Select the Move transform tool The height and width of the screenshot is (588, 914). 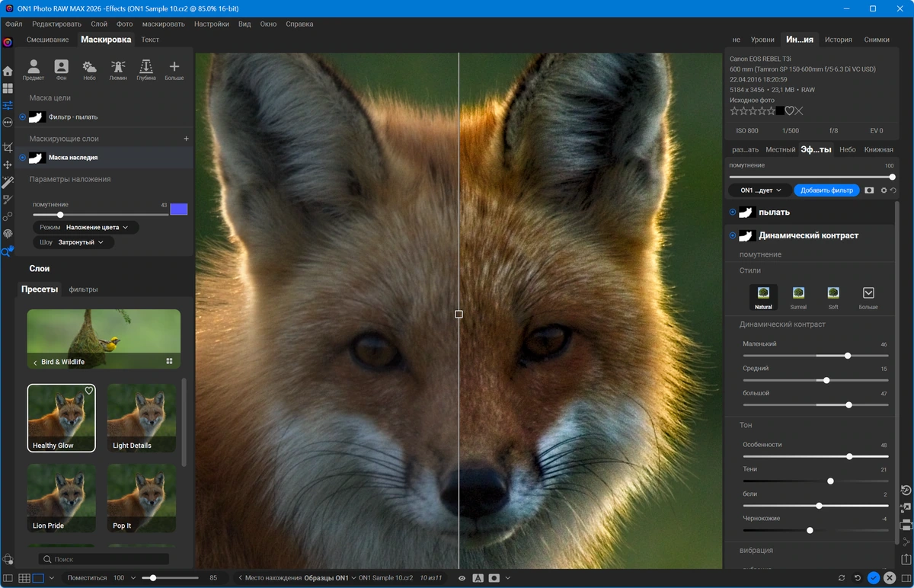8,165
